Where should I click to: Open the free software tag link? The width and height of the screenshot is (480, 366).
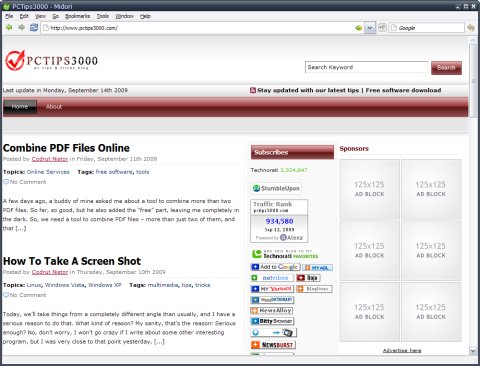[x=114, y=172]
